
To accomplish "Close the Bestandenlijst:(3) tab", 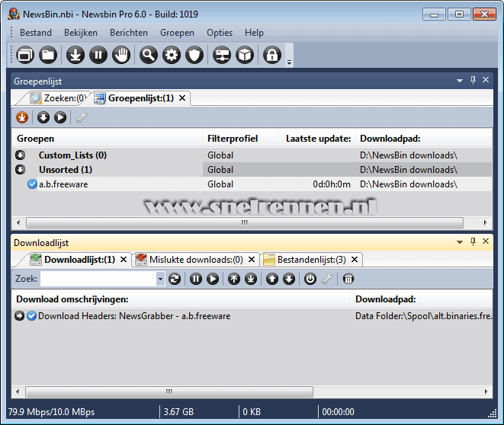I will [355, 260].
